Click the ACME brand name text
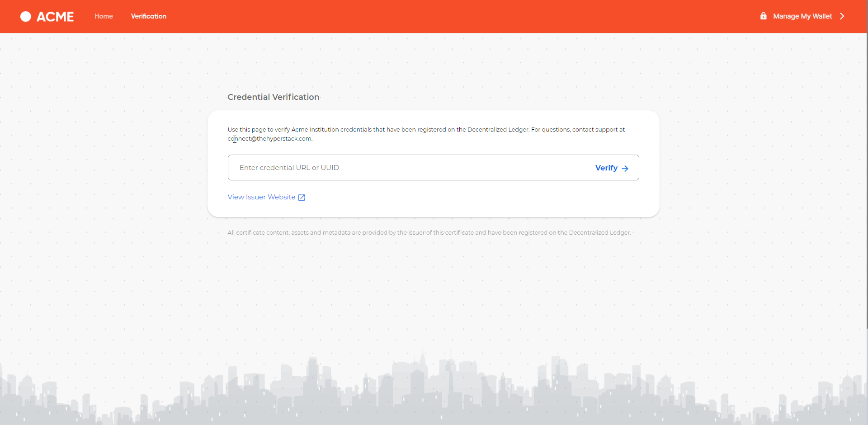This screenshot has width=868, height=425. pos(55,17)
